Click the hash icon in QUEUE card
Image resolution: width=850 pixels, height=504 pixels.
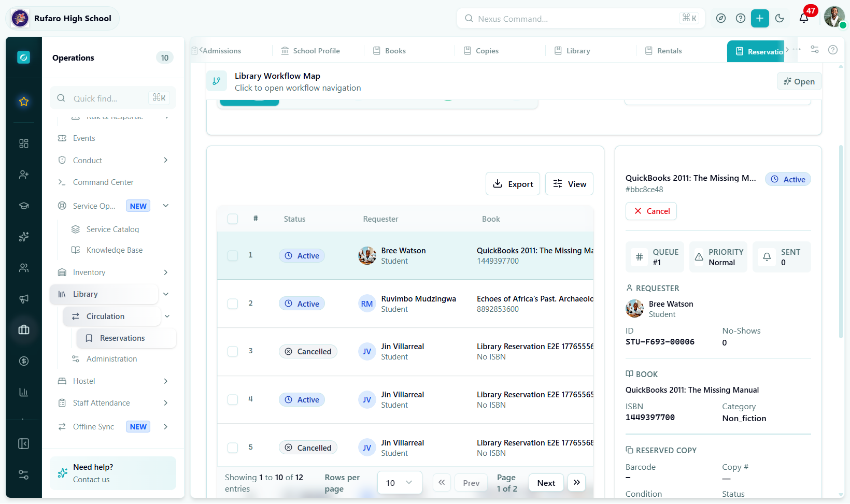click(640, 257)
